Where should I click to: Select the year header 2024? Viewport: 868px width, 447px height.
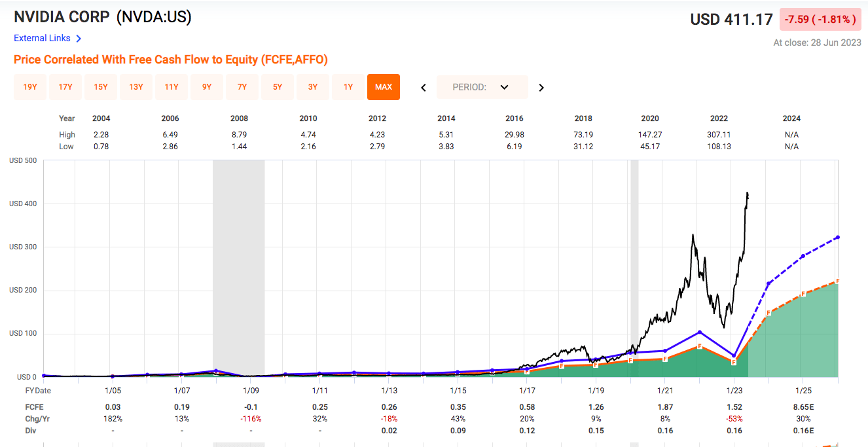coord(791,118)
